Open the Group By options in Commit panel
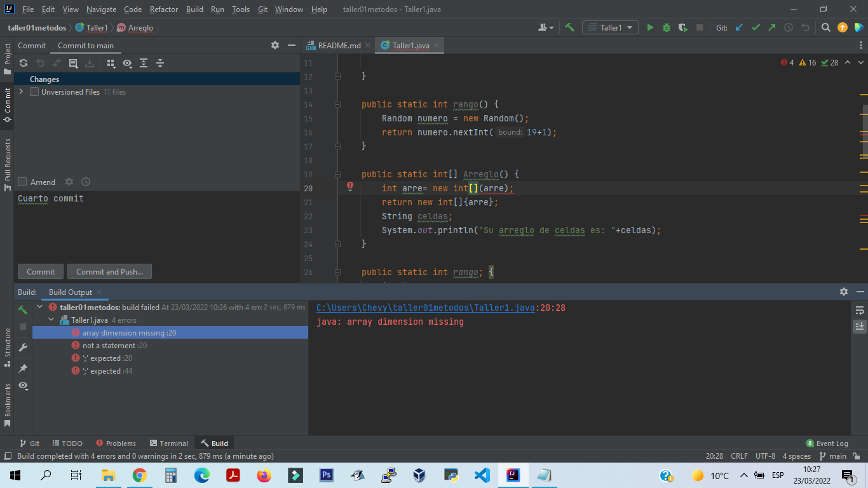Viewport: 868px width, 488px height. tap(111, 63)
